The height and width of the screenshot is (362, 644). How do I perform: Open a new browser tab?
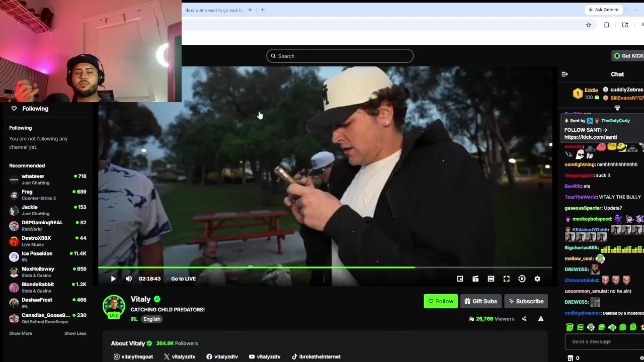pos(262,10)
